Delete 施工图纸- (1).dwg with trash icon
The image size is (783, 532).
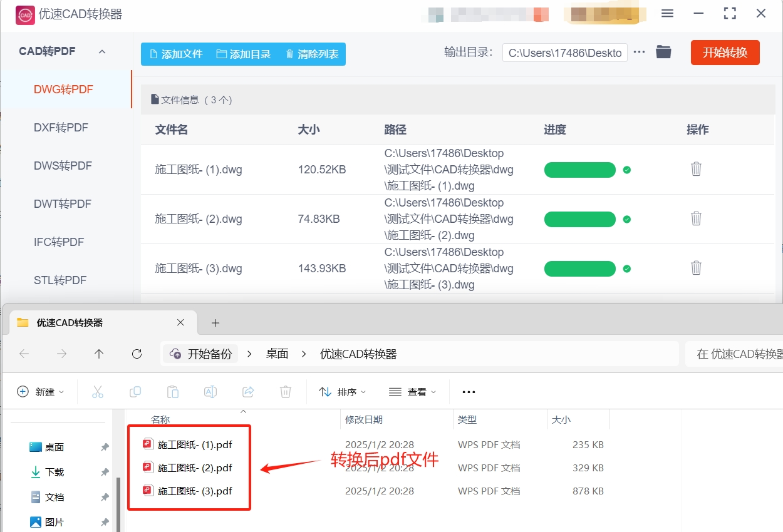click(x=696, y=169)
